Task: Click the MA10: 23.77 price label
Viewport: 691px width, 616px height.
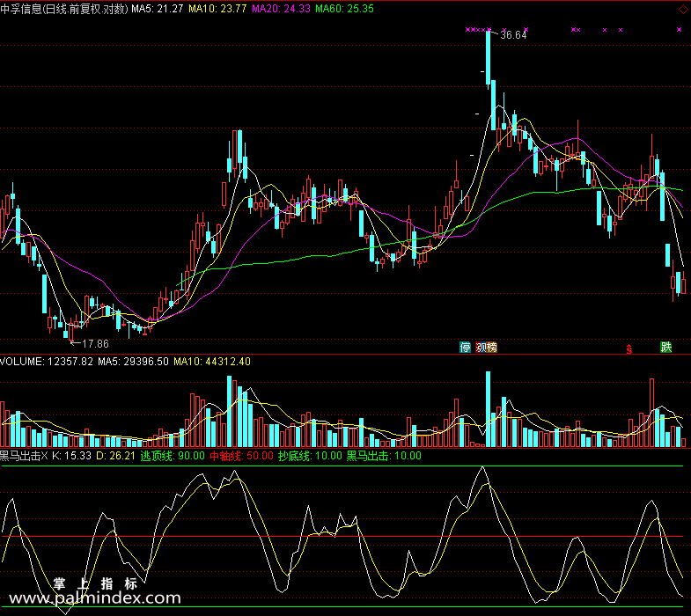Action: (x=217, y=9)
